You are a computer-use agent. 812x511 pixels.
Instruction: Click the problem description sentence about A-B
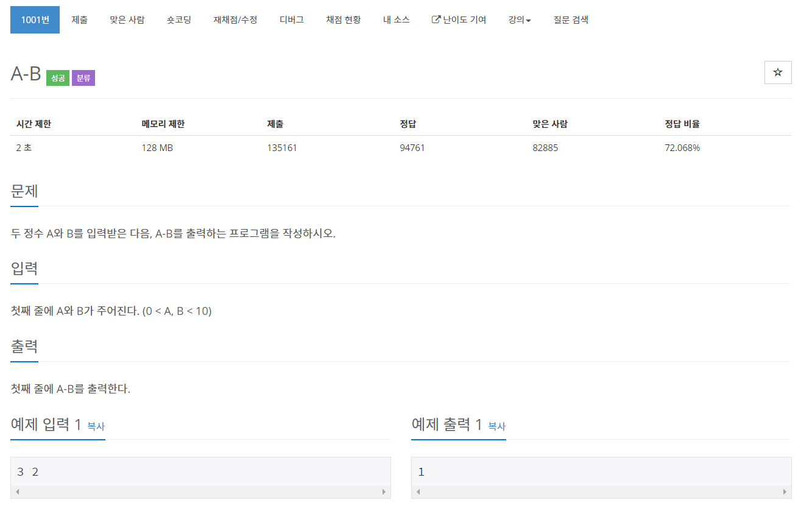(x=173, y=233)
